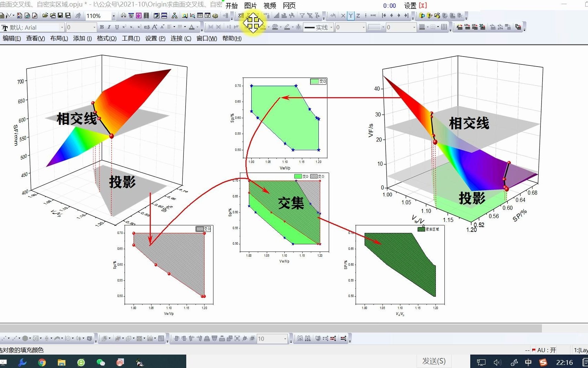Image resolution: width=588 pixels, height=368 pixels.
Task: Insert Greek symbols with αβ icon
Action: [x=147, y=27]
